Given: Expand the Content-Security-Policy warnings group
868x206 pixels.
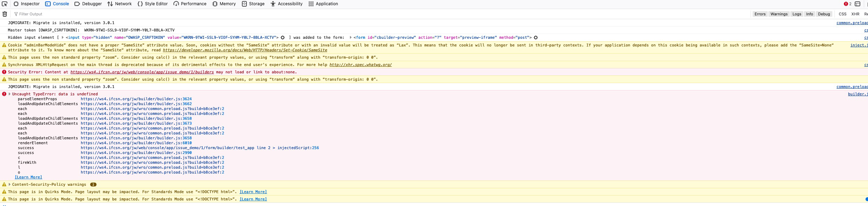Looking at the screenshot, I should [9, 184].
